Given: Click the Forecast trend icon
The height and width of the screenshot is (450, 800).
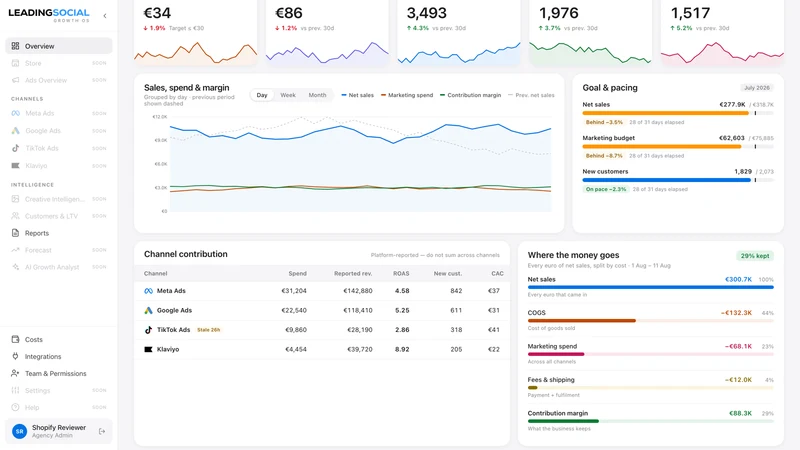Looking at the screenshot, I should [x=15, y=250].
